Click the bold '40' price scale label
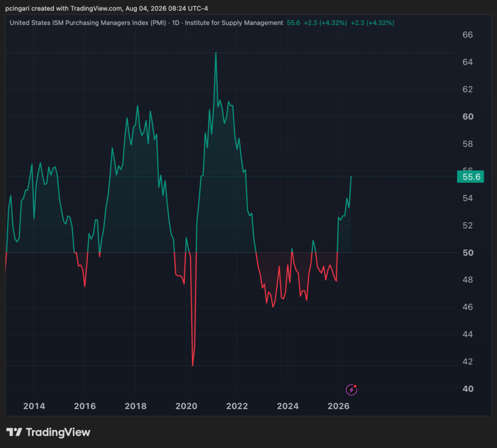497x448 pixels. click(x=468, y=389)
